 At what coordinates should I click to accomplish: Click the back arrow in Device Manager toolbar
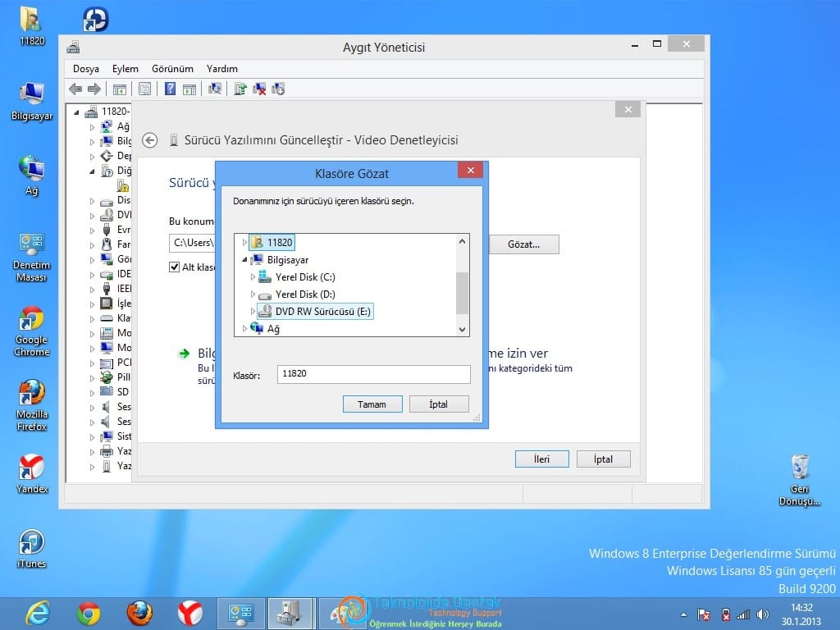[75, 89]
